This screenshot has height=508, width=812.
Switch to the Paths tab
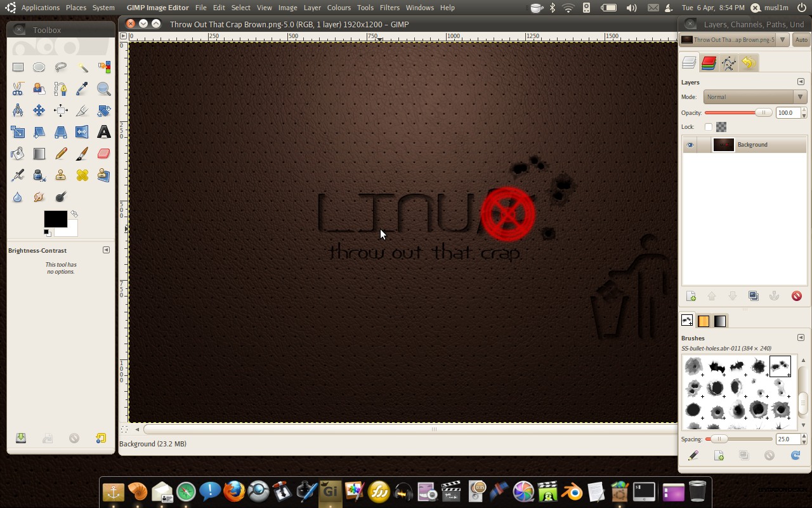click(729, 63)
